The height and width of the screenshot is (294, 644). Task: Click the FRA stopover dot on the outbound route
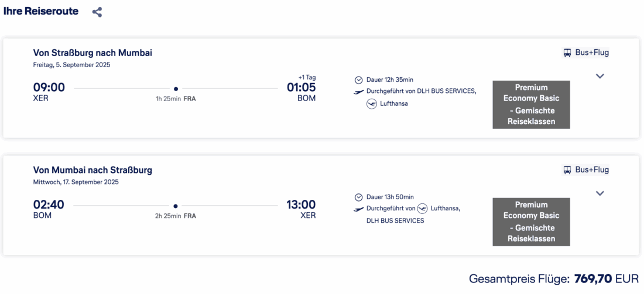click(x=176, y=89)
